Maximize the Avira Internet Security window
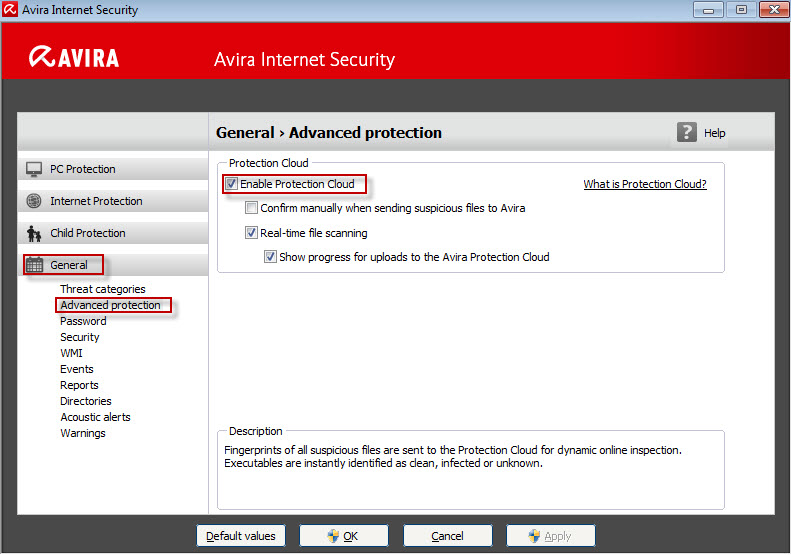791x555 pixels. click(741, 10)
